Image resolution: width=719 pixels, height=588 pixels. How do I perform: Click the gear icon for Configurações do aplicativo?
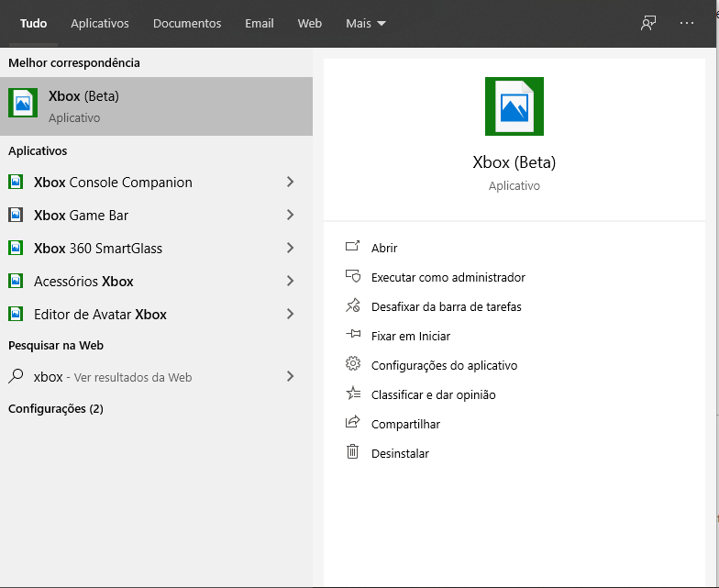pos(352,363)
